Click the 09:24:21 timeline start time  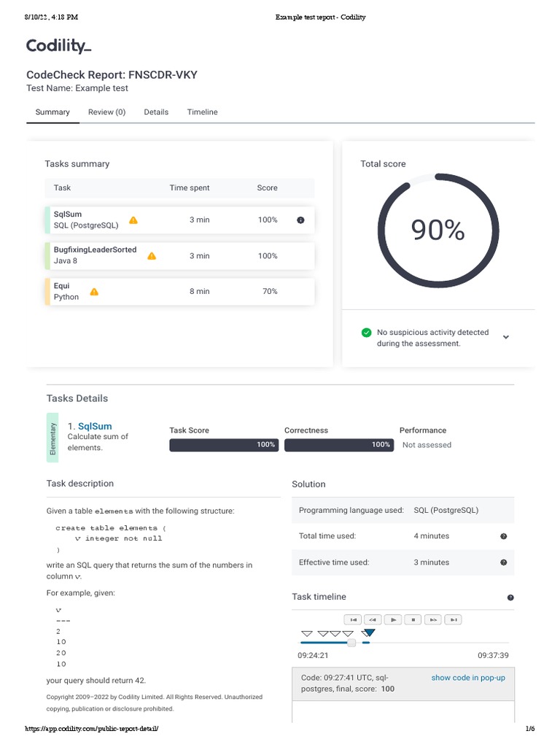tap(313, 656)
